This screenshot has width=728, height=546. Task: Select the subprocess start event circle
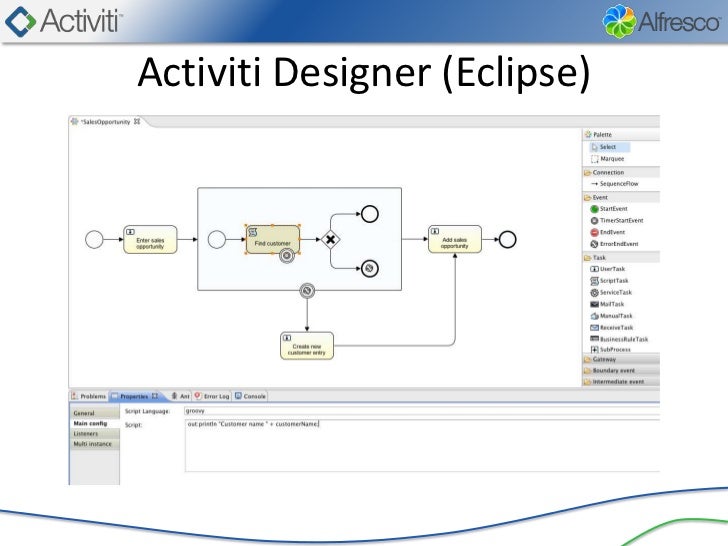pyautogui.click(x=217, y=240)
